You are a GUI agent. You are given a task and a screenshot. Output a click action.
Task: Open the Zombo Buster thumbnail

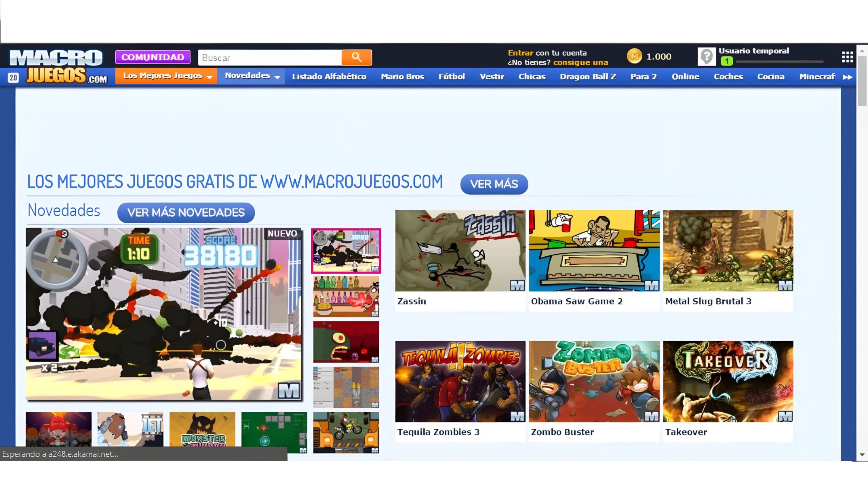pos(594,382)
